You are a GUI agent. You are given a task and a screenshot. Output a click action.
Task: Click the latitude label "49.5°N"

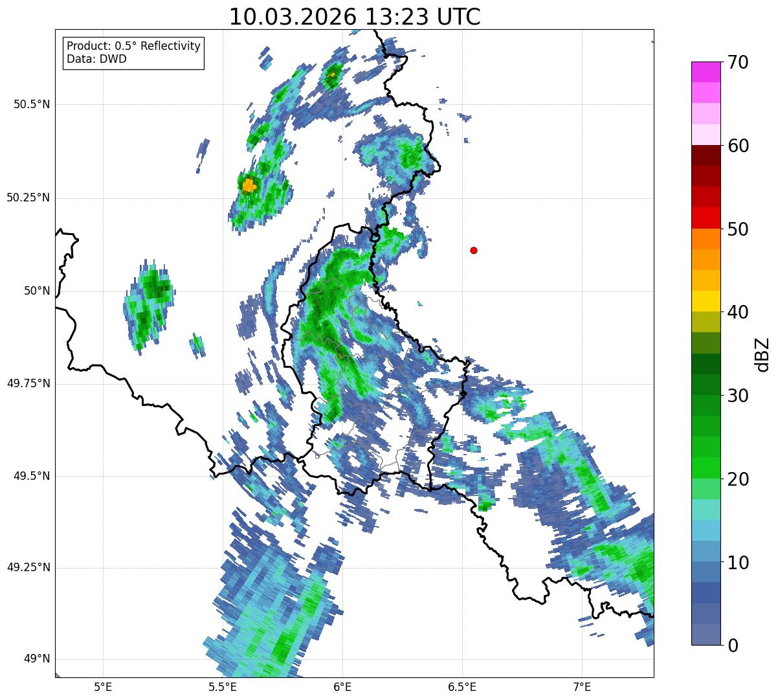(x=32, y=476)
